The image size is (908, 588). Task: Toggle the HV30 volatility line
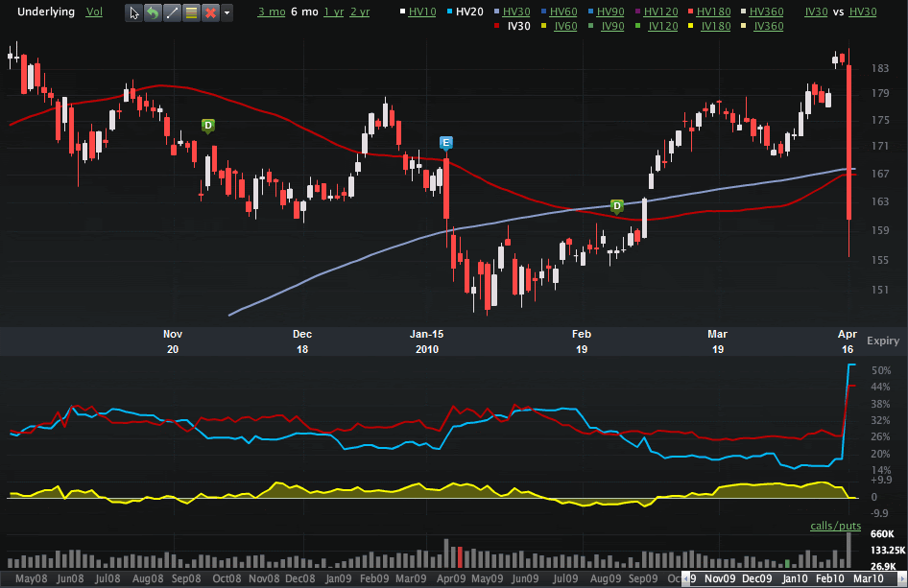[516, 12]
